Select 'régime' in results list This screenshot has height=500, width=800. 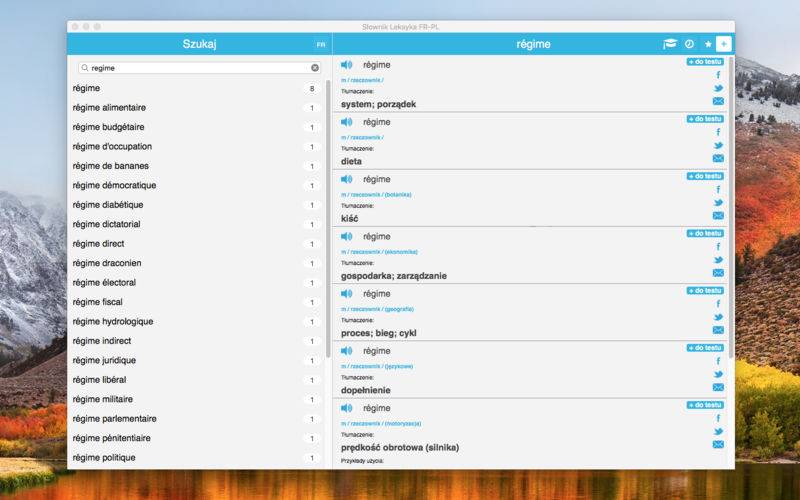tap(196, 88)
